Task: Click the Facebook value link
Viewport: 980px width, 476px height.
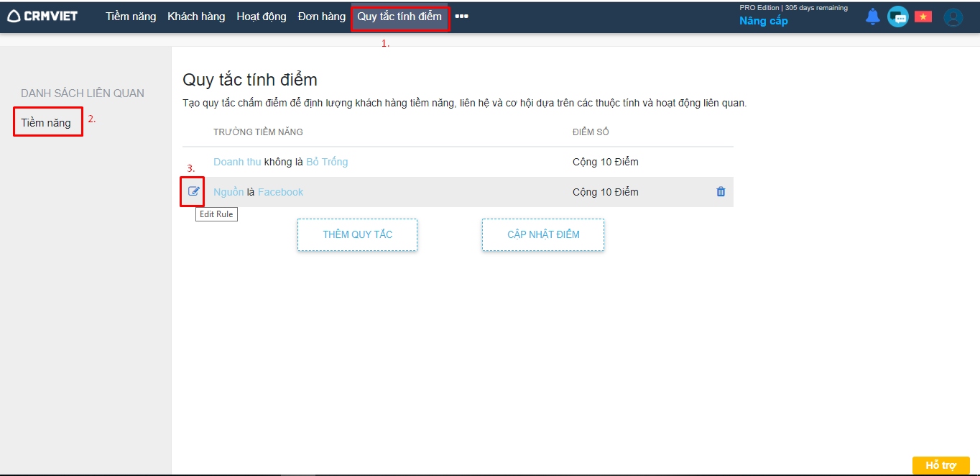Action: tap(280, 192)
